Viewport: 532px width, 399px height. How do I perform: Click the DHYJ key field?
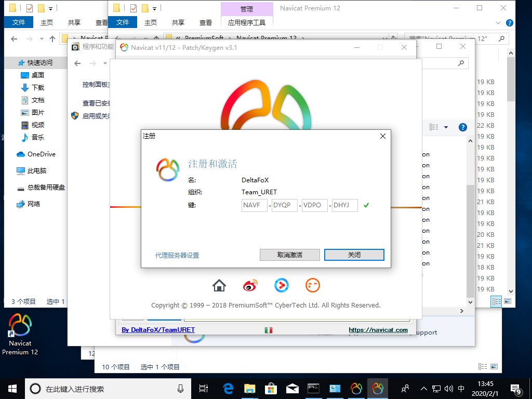pos(345,205)
